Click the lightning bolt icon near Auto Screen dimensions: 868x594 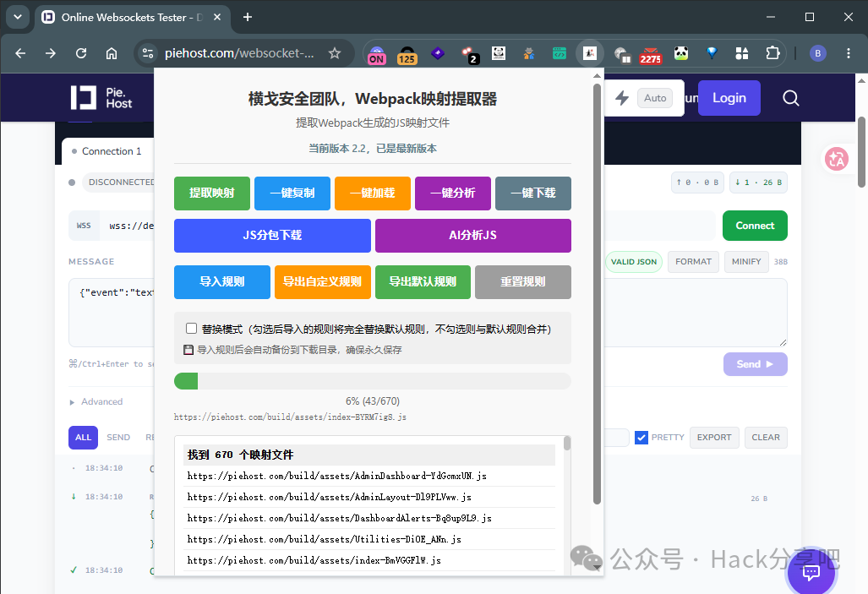point(622,98)
